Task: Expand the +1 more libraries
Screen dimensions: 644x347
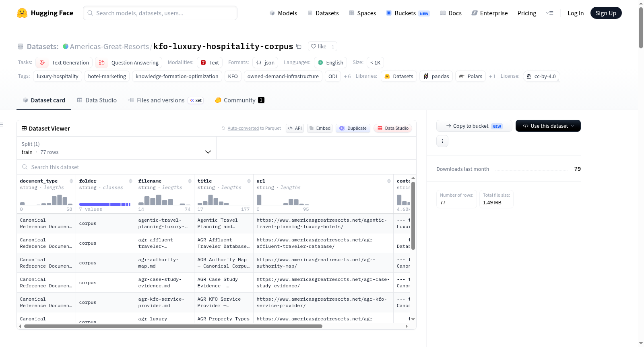Action: pyautogui.click(x=492, y=76)
